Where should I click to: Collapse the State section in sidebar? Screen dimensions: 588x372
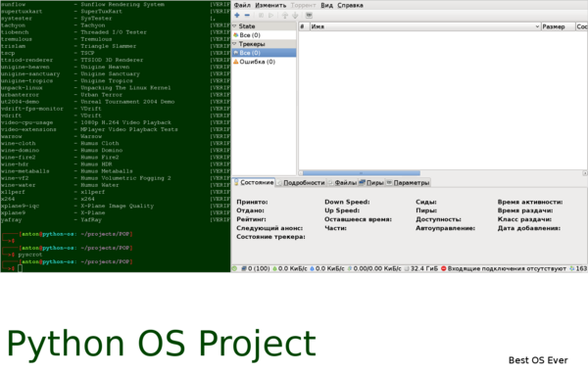point(235,26)
